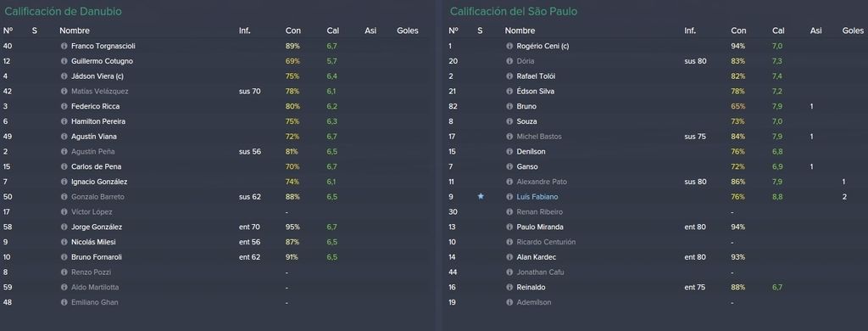Image resolution: width=868 pixels, height=331 pixels.
Task: Select the Ganso player name
Action: [x=527, y=166]
